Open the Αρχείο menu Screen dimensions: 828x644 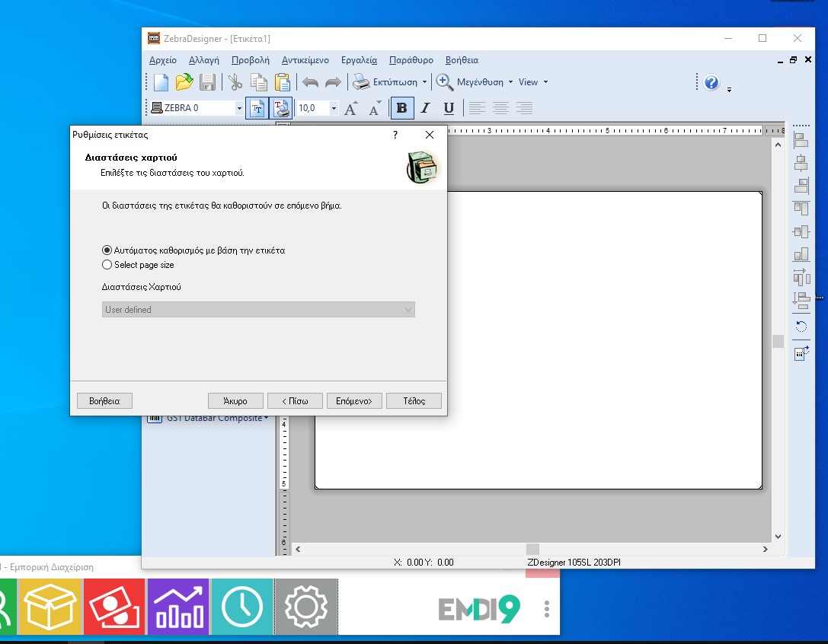tap(163, 60)
